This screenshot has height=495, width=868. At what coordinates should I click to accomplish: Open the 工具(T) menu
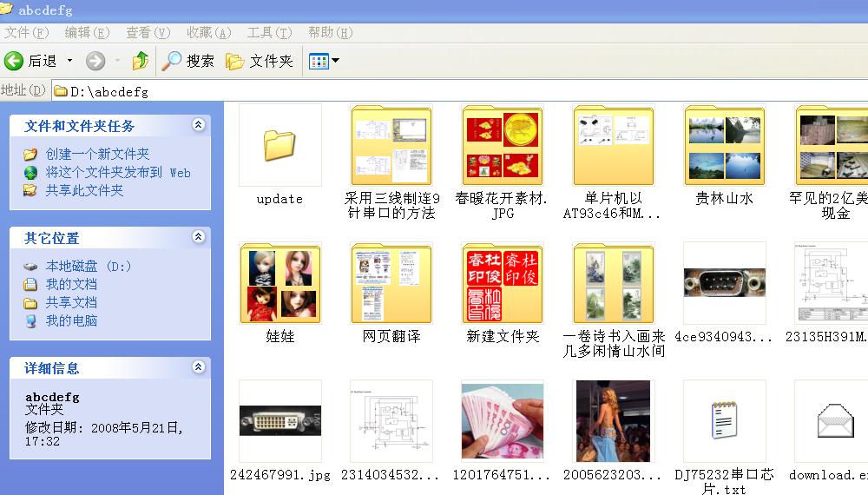pos(269,33)
